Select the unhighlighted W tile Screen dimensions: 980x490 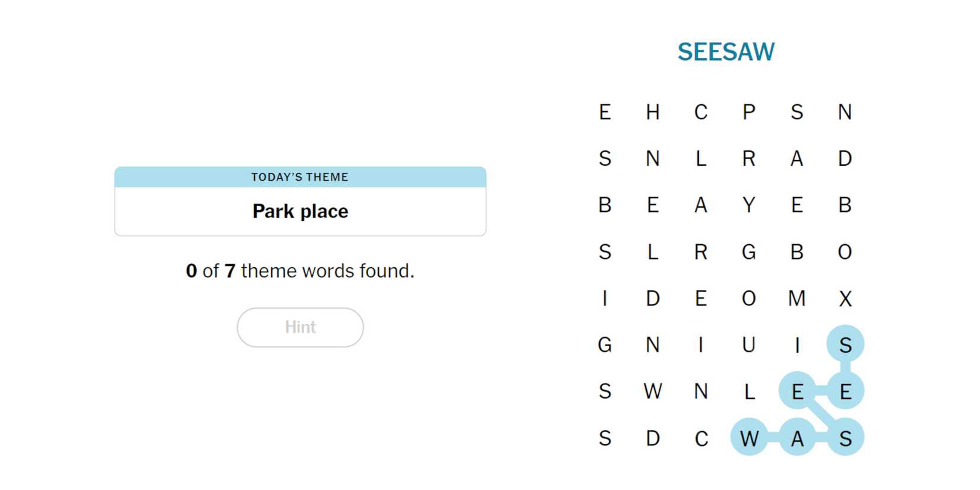tap(653, 391)
